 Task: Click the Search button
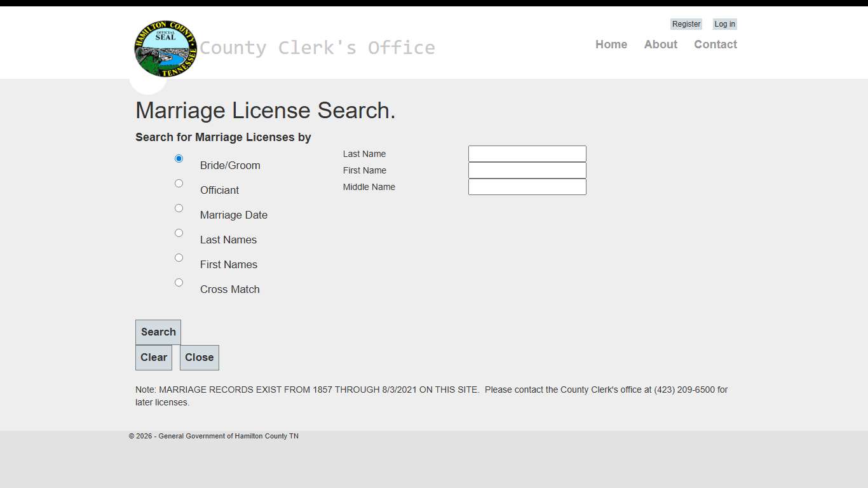158,332
